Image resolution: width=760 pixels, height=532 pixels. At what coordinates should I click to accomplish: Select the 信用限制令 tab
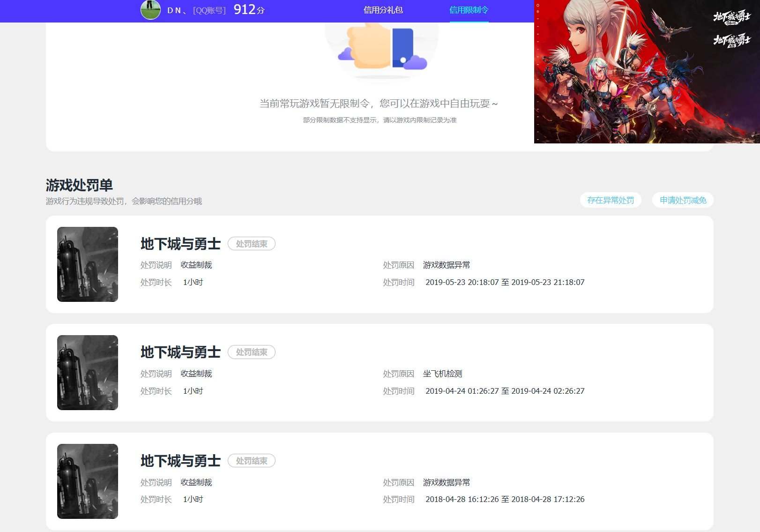pos(469,10)
